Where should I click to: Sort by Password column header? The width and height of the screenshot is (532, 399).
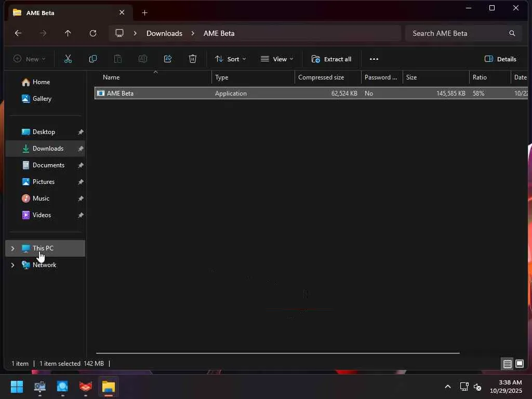point(382,77)
